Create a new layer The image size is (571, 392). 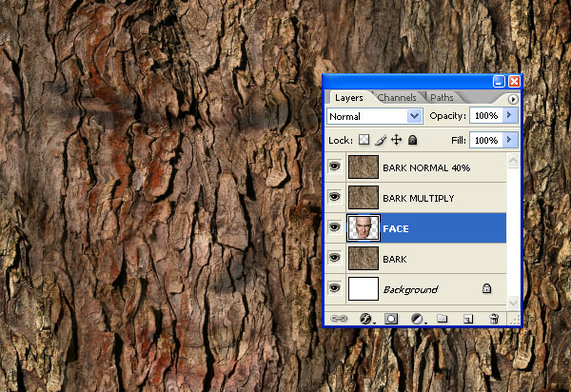pos(468,319)
